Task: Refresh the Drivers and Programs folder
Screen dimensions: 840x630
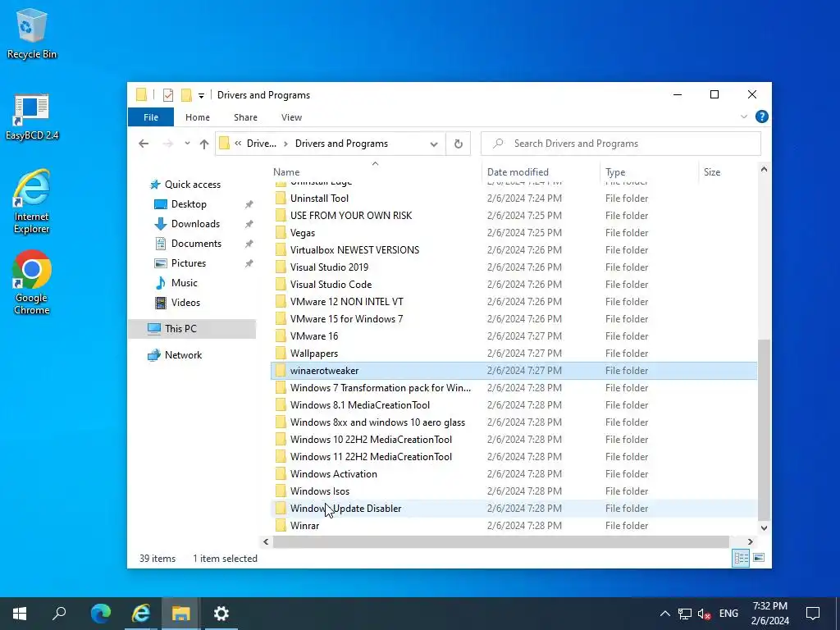Action: click(x=458, y=144)
